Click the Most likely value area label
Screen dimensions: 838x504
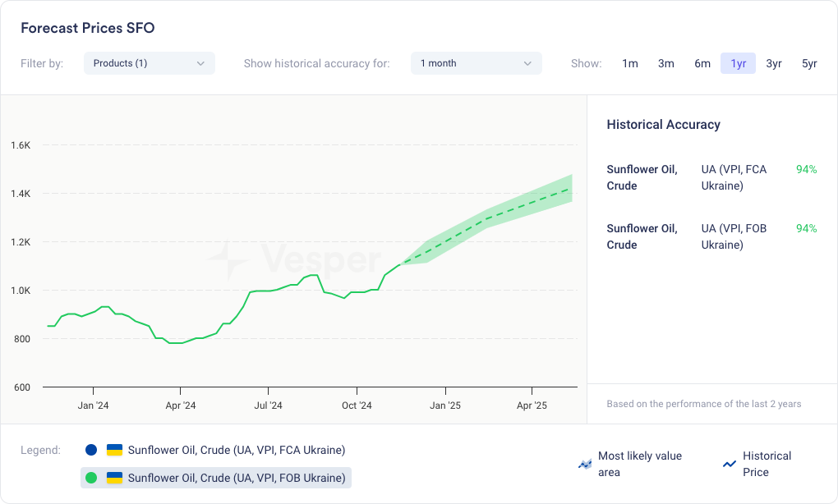(640, 464)
